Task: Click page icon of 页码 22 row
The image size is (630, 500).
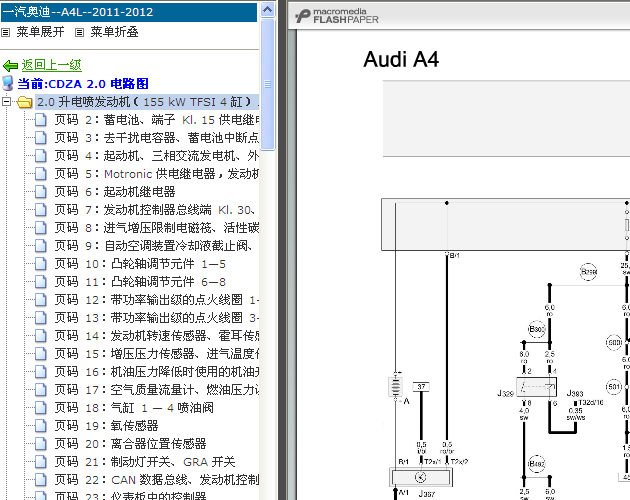Action: pyautogui.click(x=41, y=480)
